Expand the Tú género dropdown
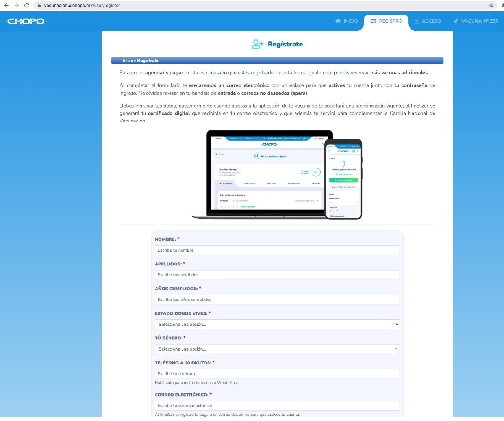 point(277,349)
